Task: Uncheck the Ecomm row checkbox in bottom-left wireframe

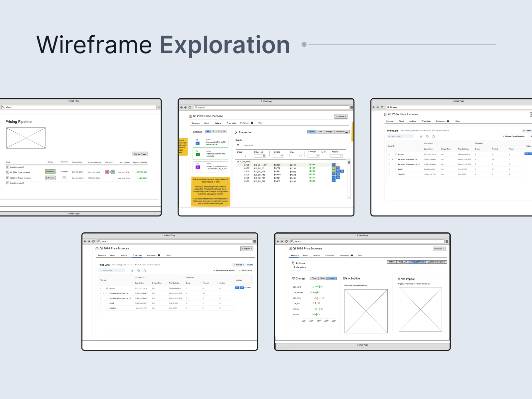Action: (x=107, y=288)
